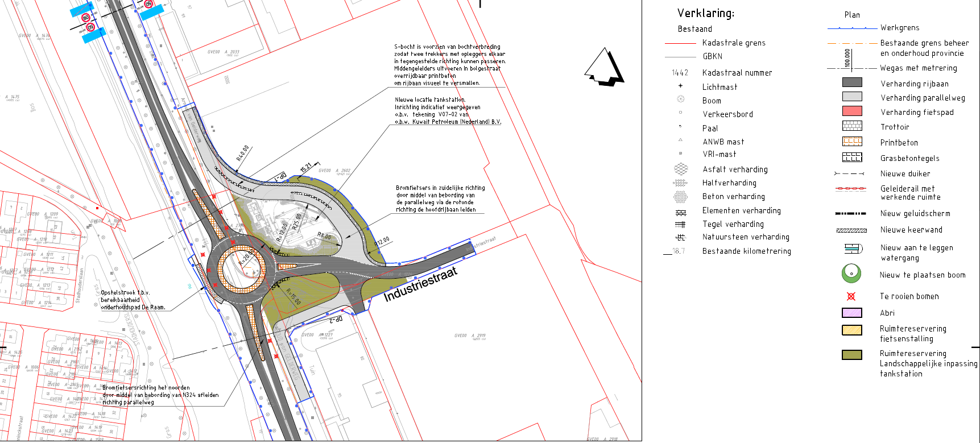
Task: Click the blue Werkgrens line sample
Action: 852,28
